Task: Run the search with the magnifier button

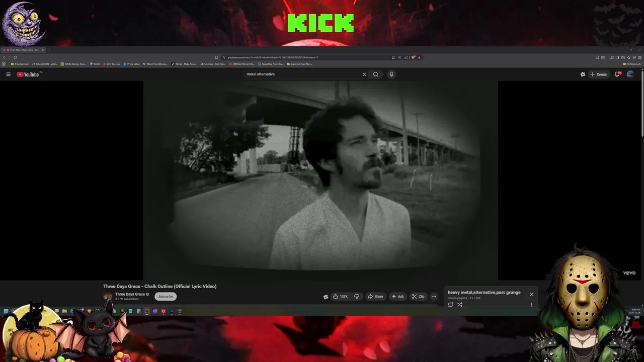Action: click(375, 74)
